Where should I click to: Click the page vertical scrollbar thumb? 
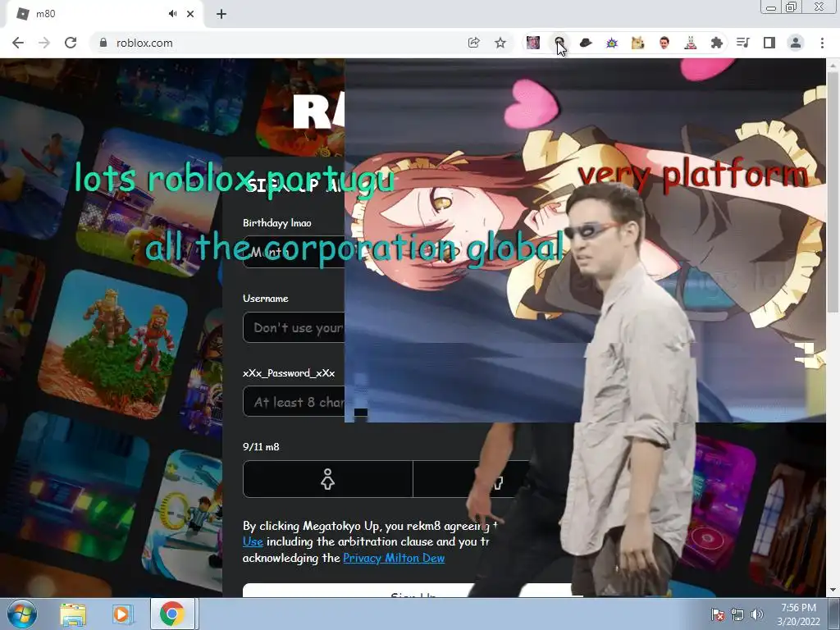coord(833,191)
